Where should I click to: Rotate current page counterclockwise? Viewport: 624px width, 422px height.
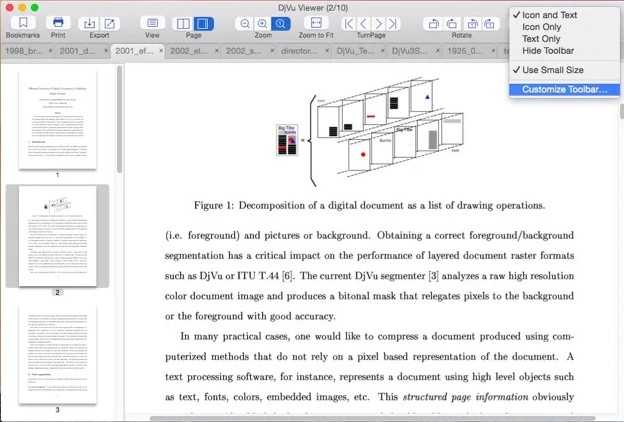tap(433, 24)
